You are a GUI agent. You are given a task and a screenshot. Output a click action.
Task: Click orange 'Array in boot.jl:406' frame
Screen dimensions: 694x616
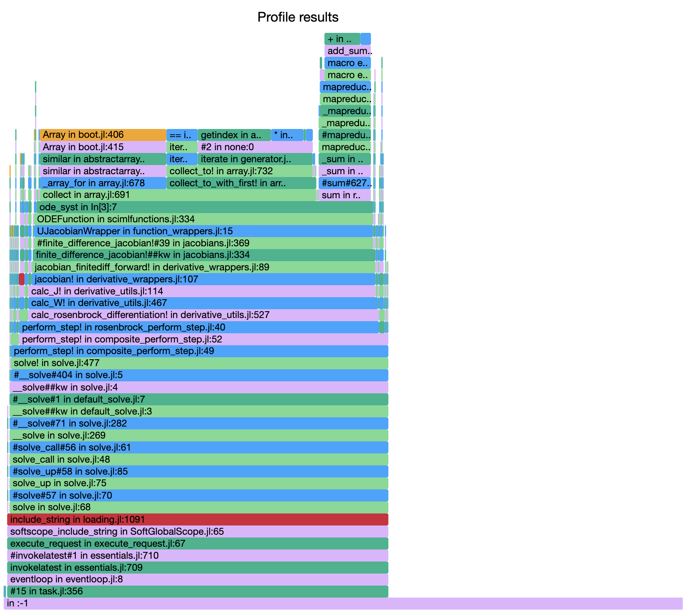click(x=103, y=135)
